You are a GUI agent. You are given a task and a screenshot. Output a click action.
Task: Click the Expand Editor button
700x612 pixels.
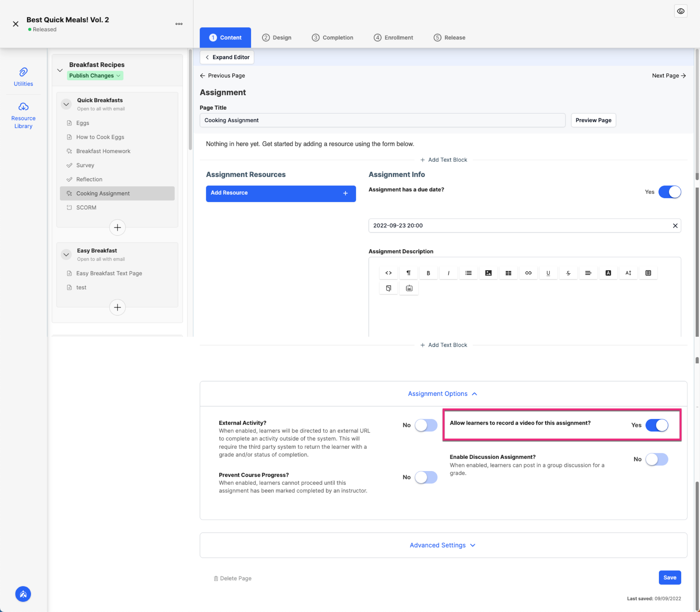[227, 57]
